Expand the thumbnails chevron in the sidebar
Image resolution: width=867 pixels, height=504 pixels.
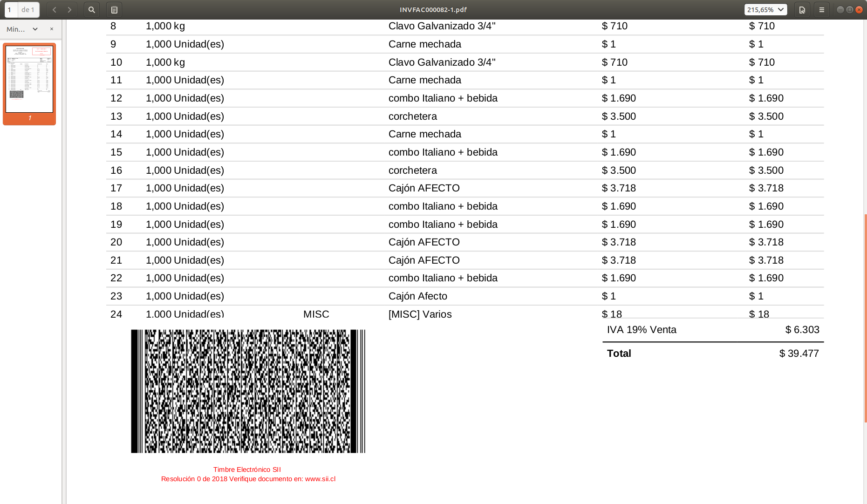[36, 29]
